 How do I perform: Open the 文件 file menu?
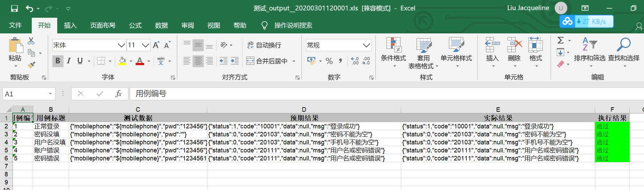click(x=15, y=25)
